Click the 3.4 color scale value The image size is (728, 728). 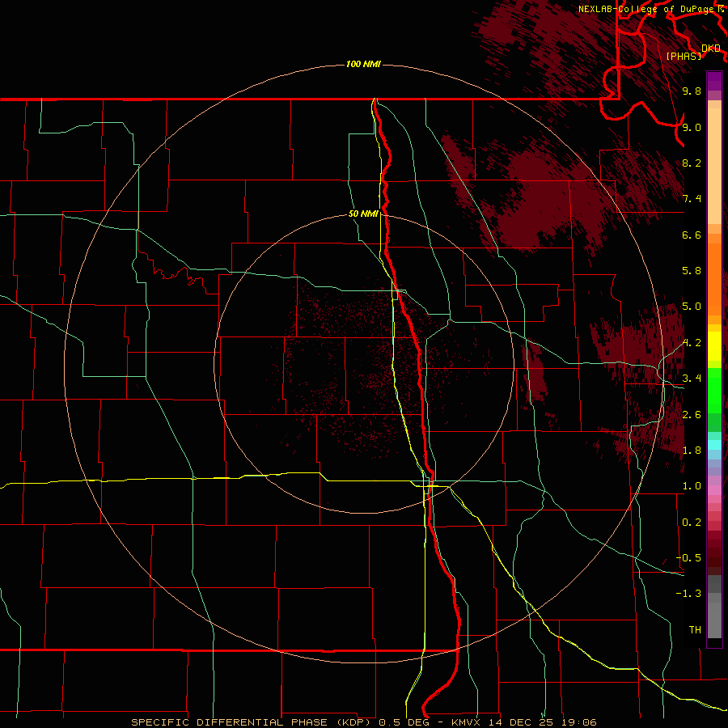[x=692, y=379]
